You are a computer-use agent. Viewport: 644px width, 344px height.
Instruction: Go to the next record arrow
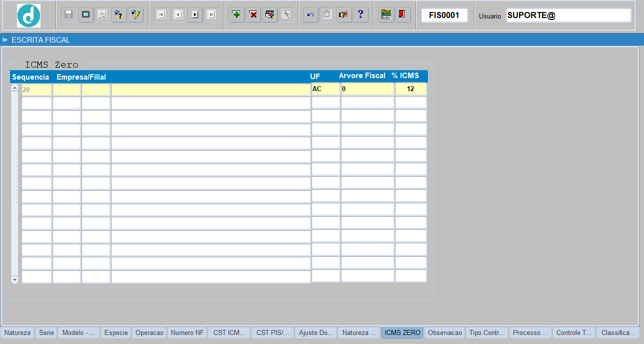195,15
